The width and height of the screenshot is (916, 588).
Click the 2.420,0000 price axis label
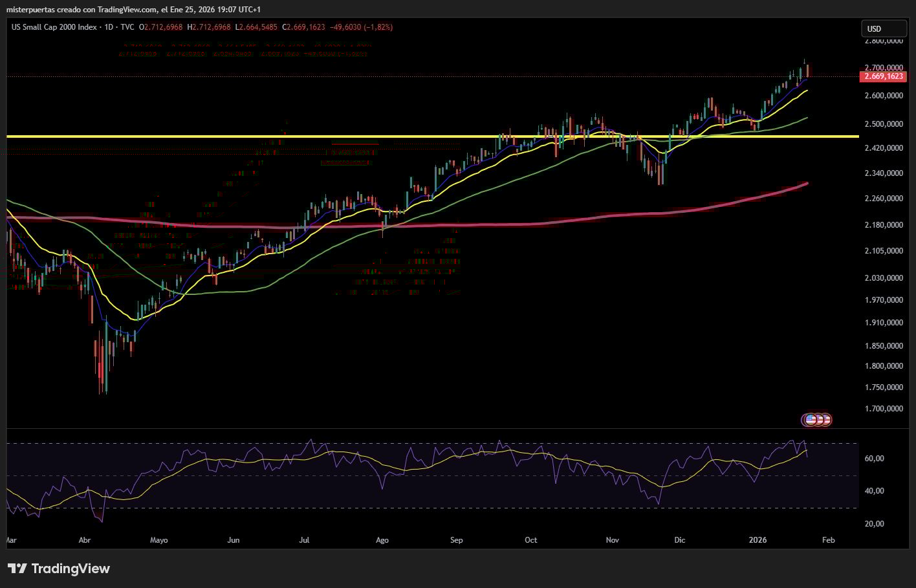pos(884,148)
